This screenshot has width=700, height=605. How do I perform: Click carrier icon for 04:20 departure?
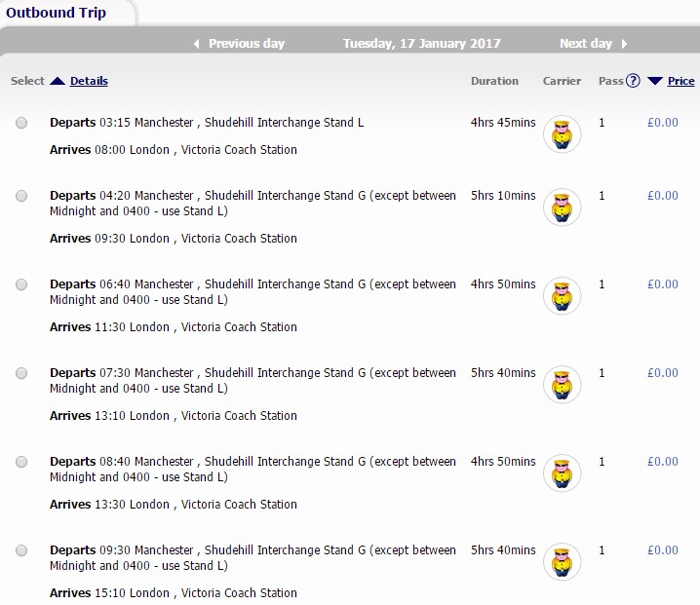click(563, 208)
